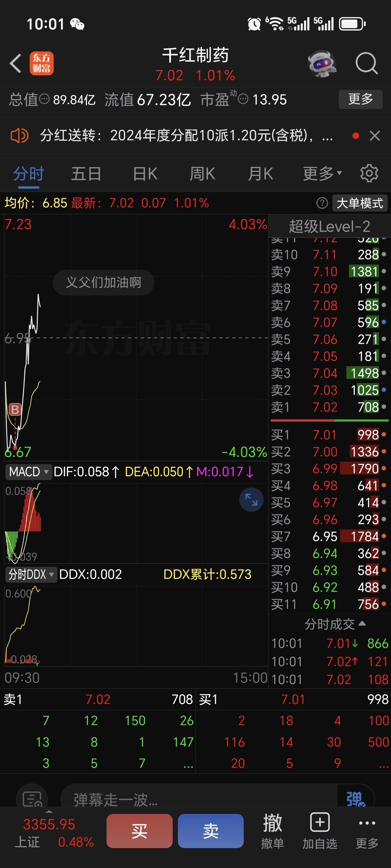Viewport: 391px width, 868px height.
Task: Select the 卖9 7.10 order row
Action: coord(329,271)
